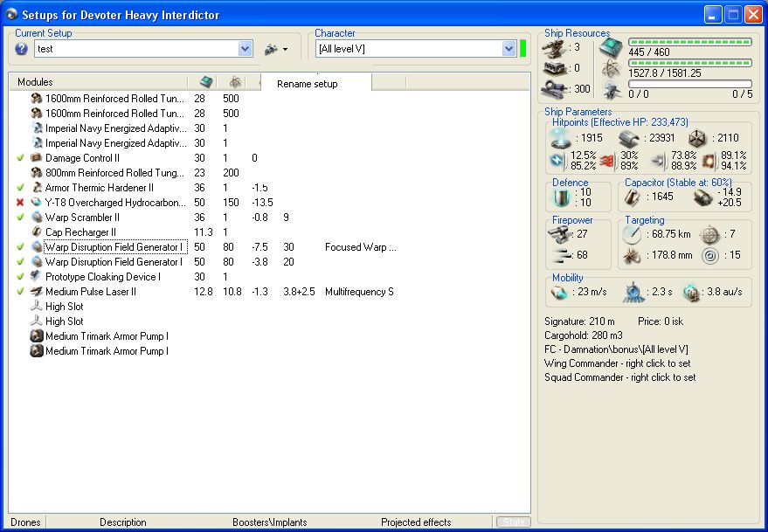
Task: Select the second Medium Trimark Armor Pump I
Action: pos(107,351)
